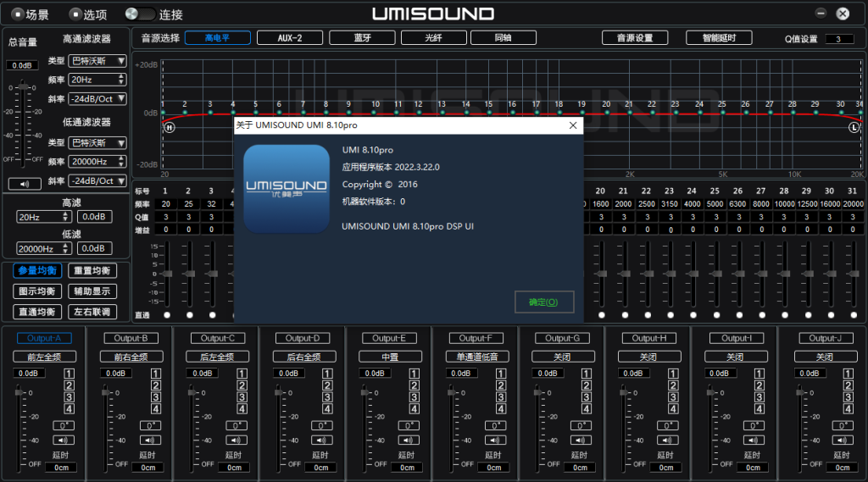Mute Output-A channel speaker icon

64,440
